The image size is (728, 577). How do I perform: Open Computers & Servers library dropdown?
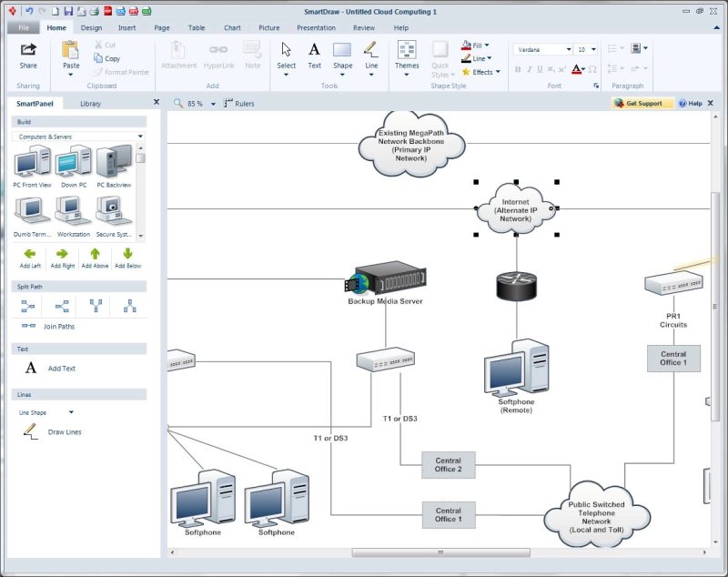coord(140,137)
